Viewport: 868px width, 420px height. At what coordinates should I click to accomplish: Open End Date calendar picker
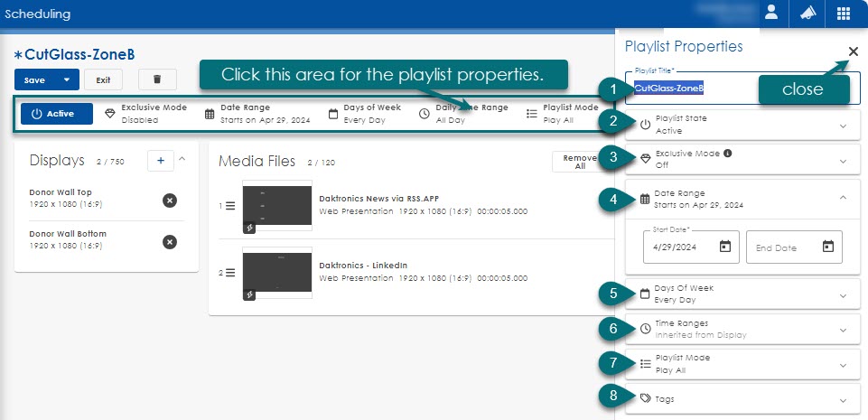(827, 247)
